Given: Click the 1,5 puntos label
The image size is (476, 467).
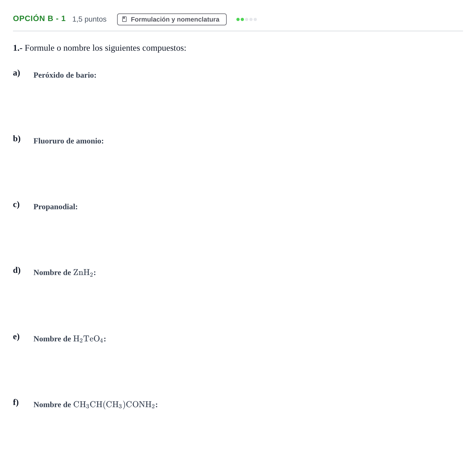Looking at the screenshot, I should pos(89,19).
